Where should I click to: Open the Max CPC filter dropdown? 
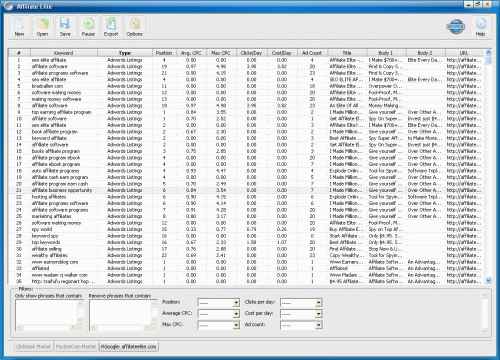(236, 325)
